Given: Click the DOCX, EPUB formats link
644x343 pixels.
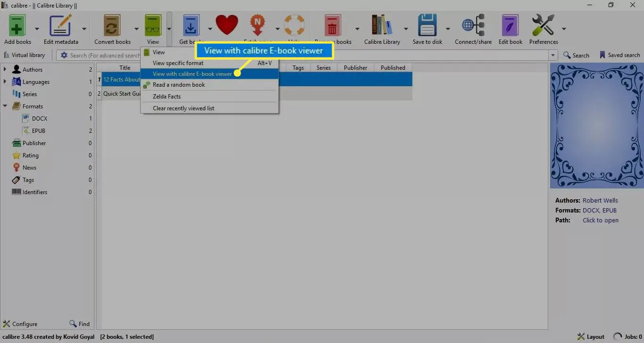Looking at the screenshot, I should [x=600, y=210].
